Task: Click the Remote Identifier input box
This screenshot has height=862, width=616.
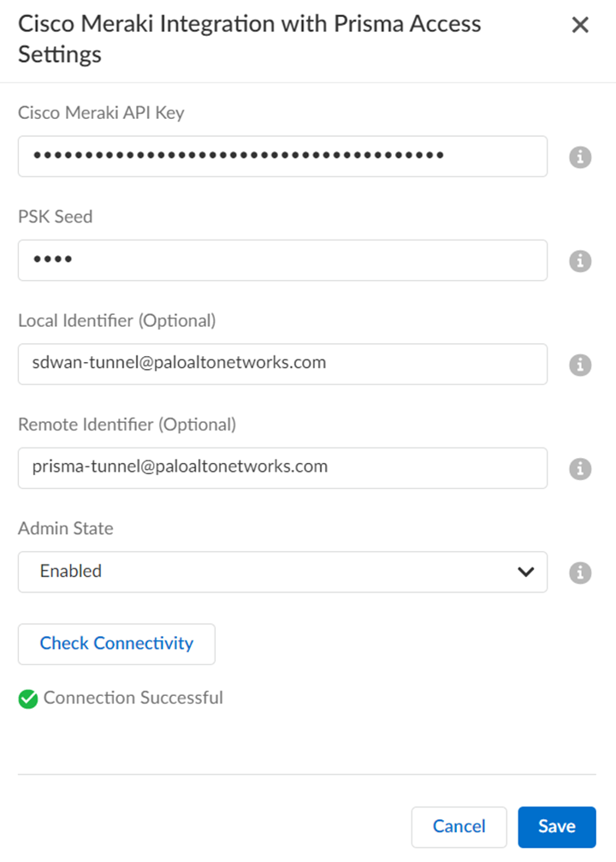Action: point(282,468)
